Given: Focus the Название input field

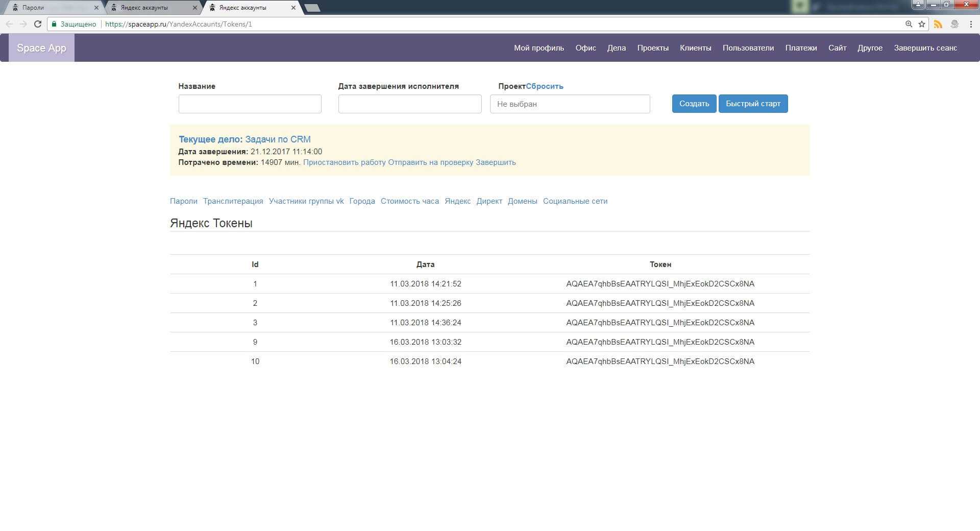Looking at the screenshot, I should tap(250, 104).
